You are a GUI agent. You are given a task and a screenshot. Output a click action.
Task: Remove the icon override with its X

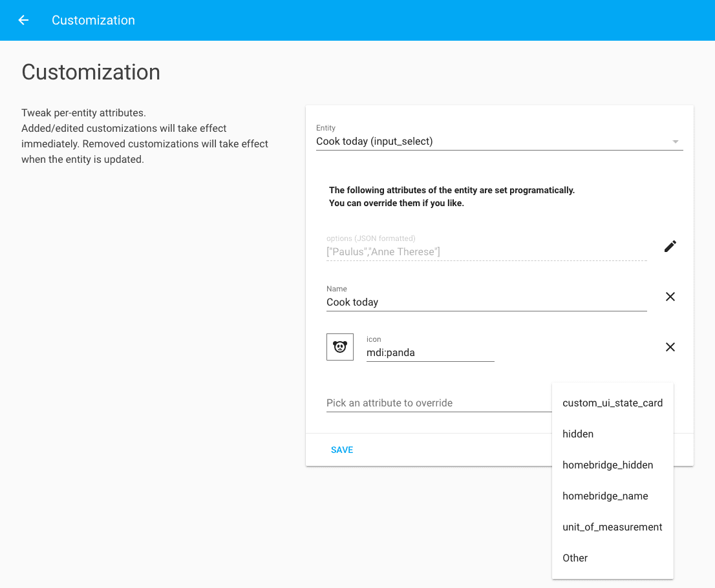tap(670, 347)
